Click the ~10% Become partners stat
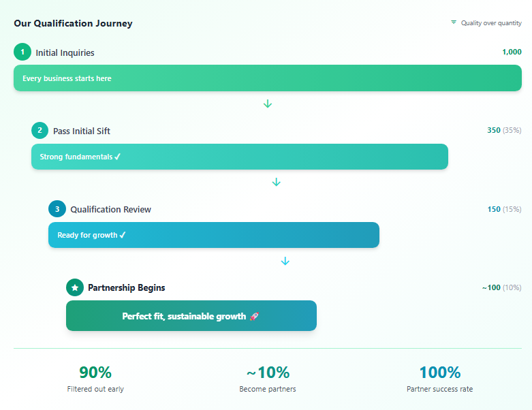The image size is (532, 410). point(268,379)
